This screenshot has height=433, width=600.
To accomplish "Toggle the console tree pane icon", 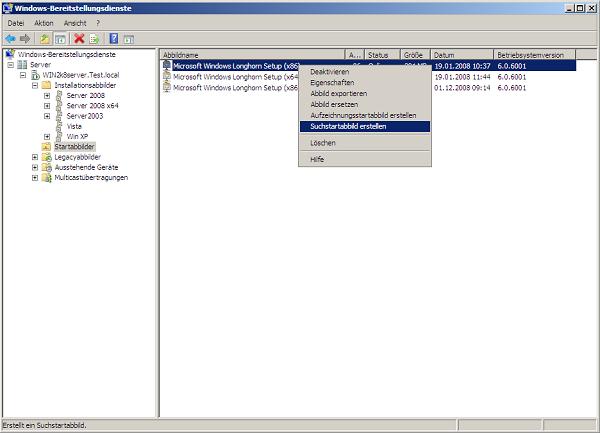I will [x=60, y=39].
